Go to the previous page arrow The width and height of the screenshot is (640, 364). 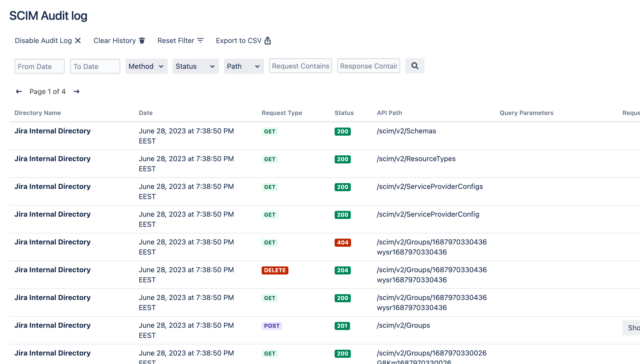point(19,92)
